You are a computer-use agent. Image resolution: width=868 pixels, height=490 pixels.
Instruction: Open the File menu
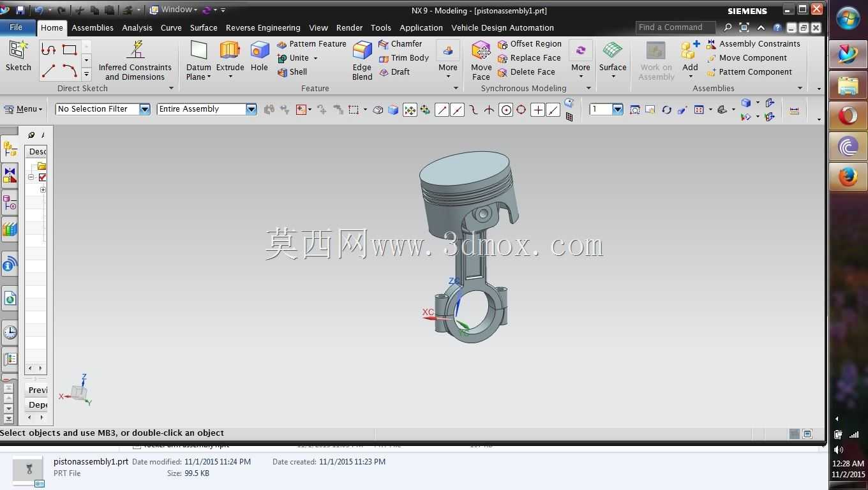coord(16,27)
